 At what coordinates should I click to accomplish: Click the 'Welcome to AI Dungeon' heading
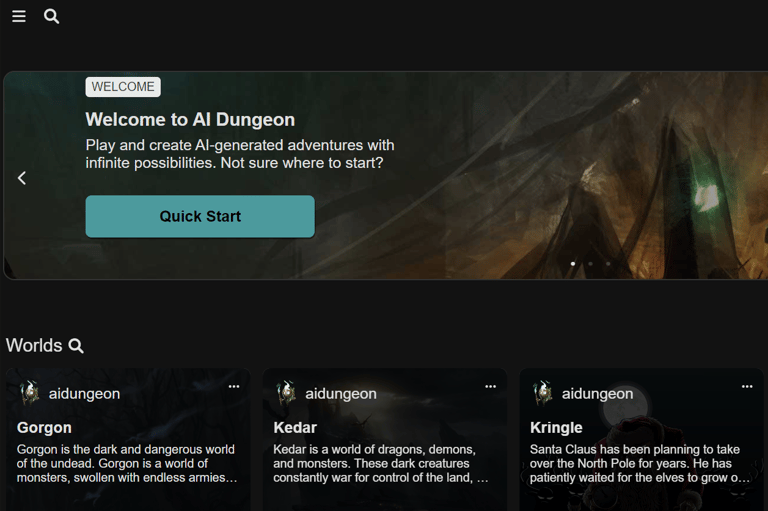(190, 120)
